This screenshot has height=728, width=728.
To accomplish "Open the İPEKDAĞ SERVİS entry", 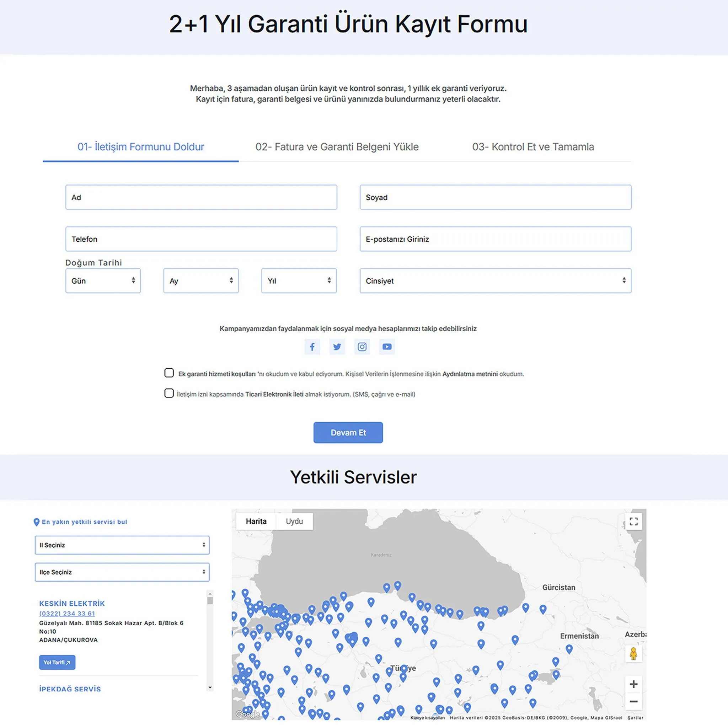I will 70,689.
